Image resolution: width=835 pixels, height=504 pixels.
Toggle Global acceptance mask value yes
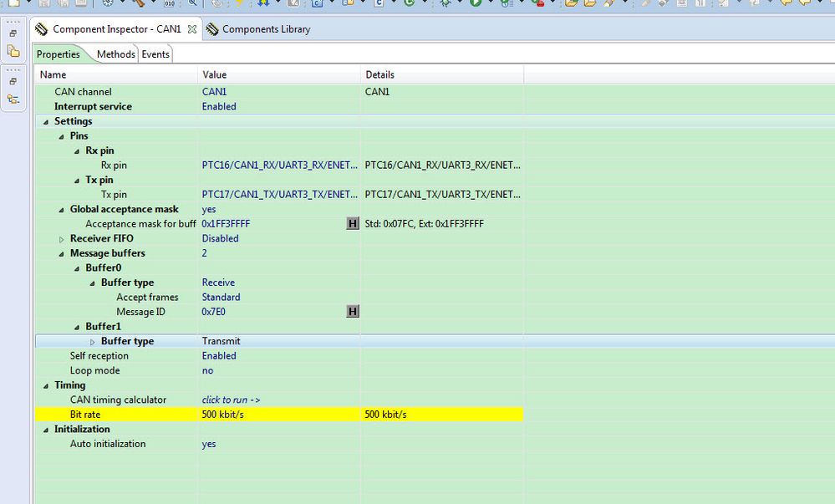click(x=209, y=210)
